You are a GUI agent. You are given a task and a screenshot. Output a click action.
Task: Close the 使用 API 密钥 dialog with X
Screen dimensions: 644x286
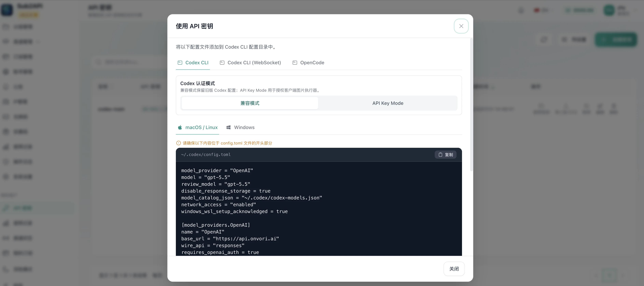[x=461, y=26]
